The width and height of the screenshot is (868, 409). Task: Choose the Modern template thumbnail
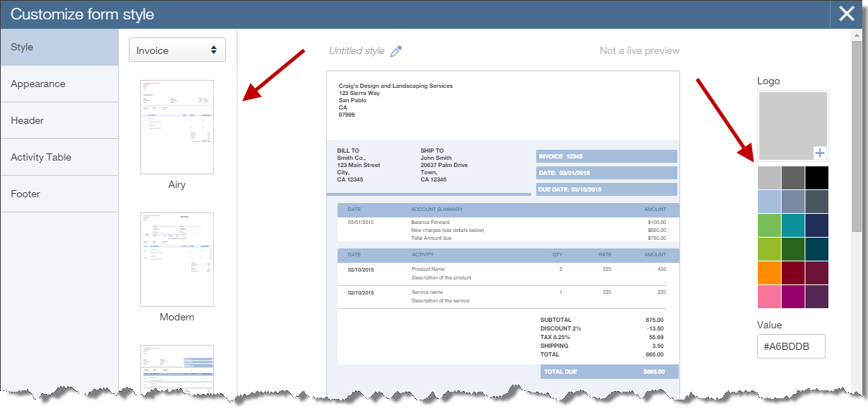[177, 259]
